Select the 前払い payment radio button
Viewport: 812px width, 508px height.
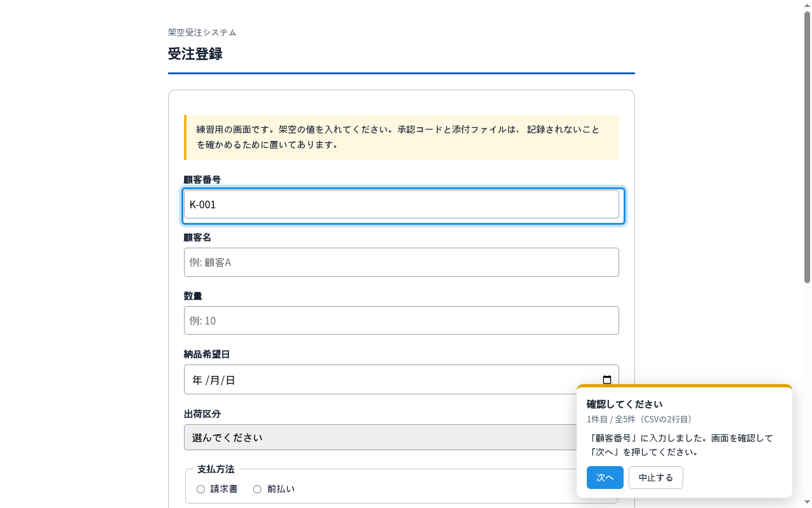click(257, 489)
